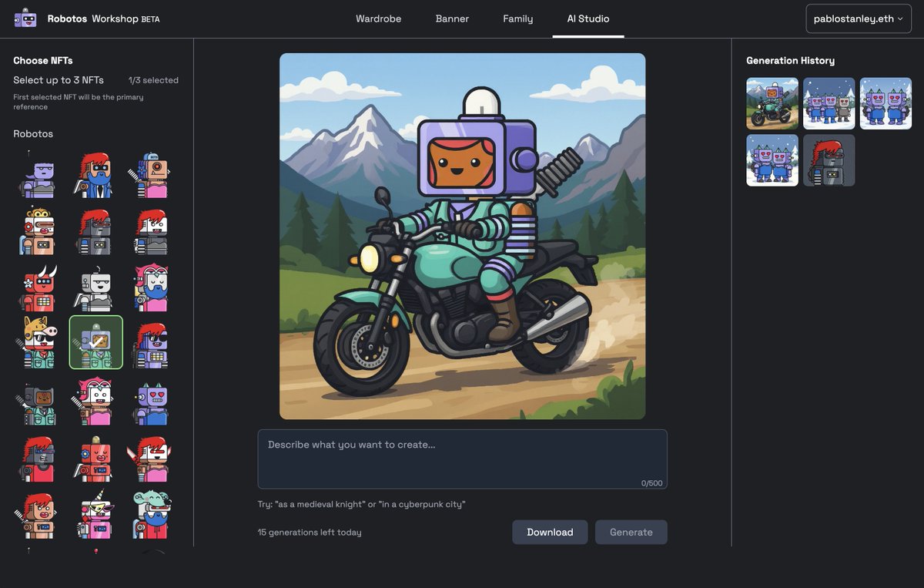This screenshot has height=588, width=924.
Task: Select red-haired dark grey robot with grey body
Action: [96, 230]
